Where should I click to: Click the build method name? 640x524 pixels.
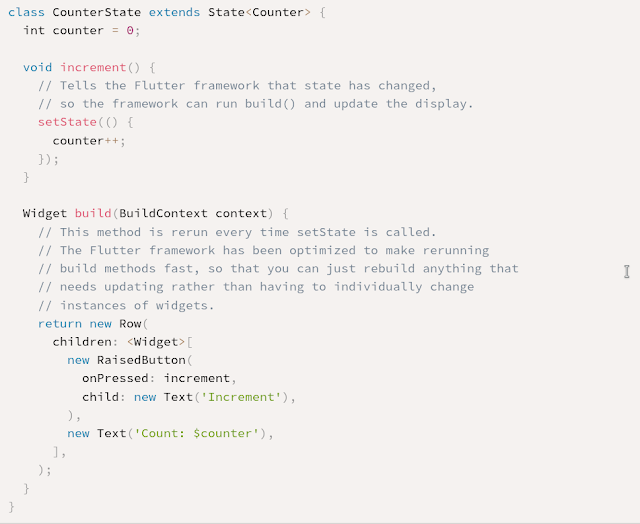pyautogui.click(x=93, y=213)
